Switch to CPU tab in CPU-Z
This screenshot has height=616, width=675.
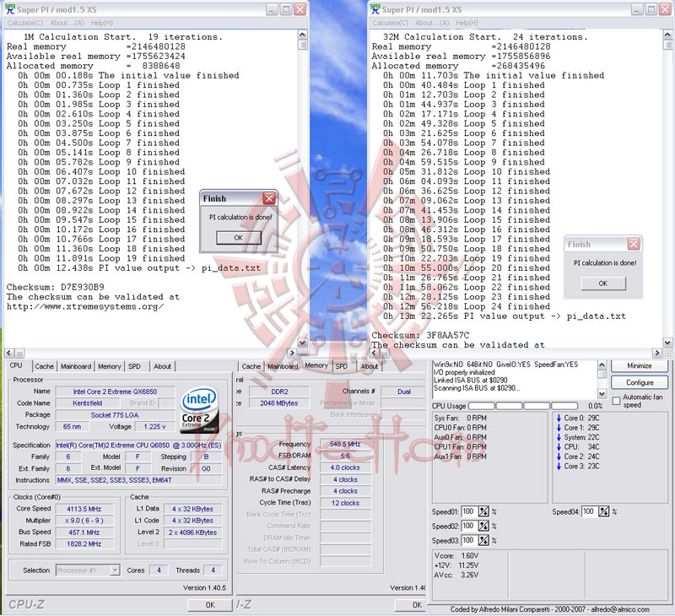pyautogui.click(x=16, y=365)
